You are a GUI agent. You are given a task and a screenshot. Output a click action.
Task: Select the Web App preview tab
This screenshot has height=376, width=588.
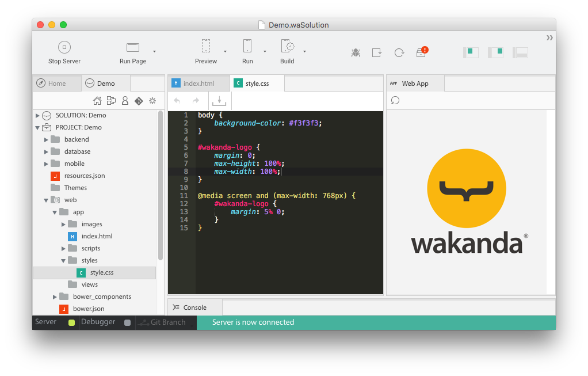[415, 83]
